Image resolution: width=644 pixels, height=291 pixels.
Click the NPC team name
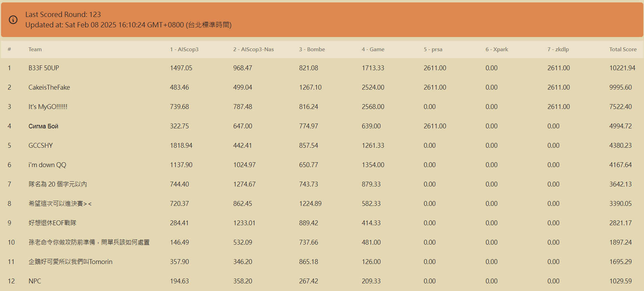tap(35, 281)
